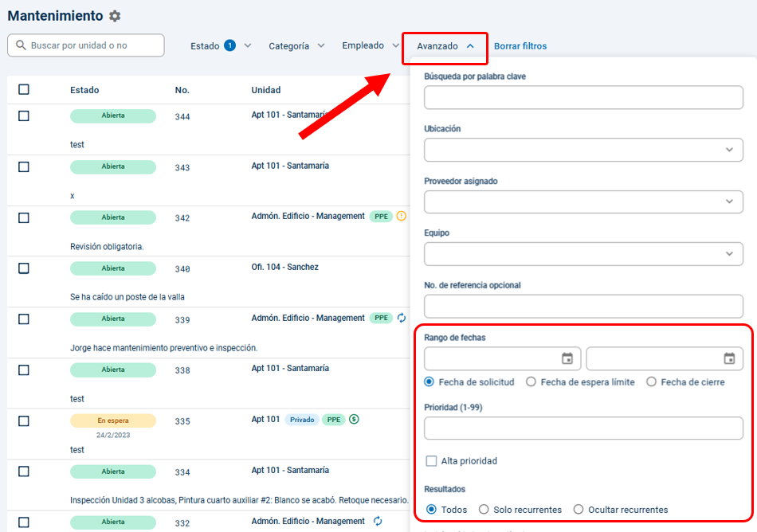This screenshot has height=532, width=757.
Task: Focus the start date range field
Action: [502, 358]
